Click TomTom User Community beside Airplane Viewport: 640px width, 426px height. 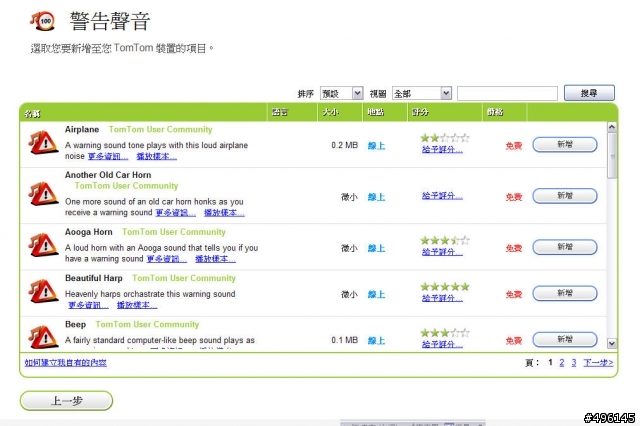[160, 129]
